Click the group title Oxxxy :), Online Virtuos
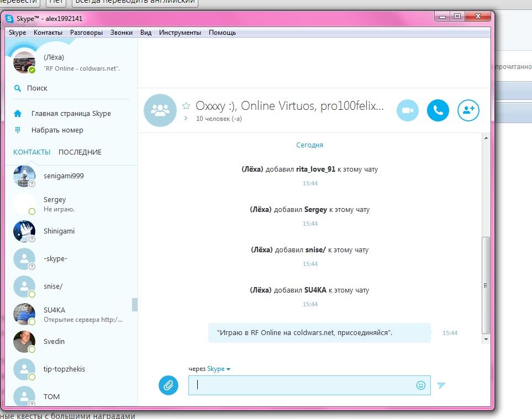This screenshot has height=419, width=532. click(289, 106)
